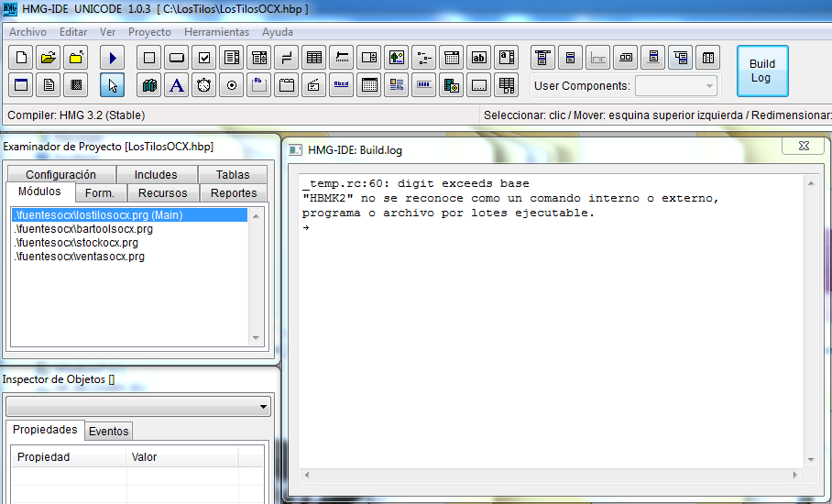Switch to the Includes tab

(156, 174)
